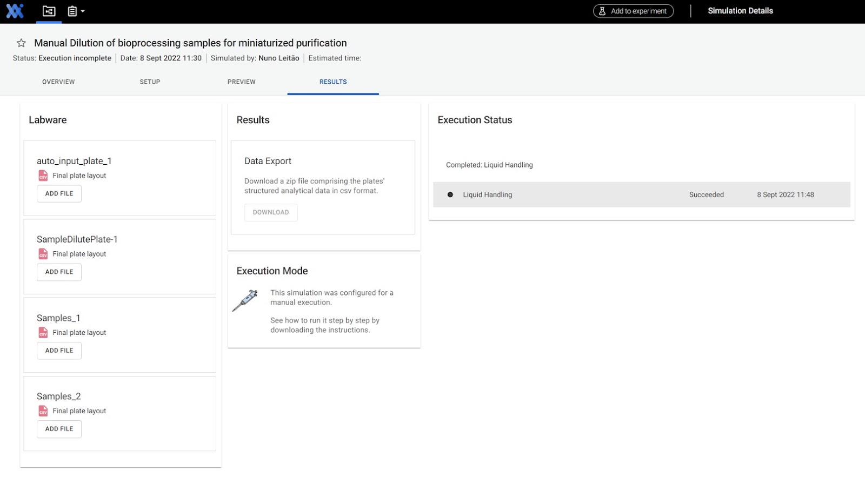This screenshot has width=865, height=504.
Task: Go to the Preview tab
Action: click(241, 82)
